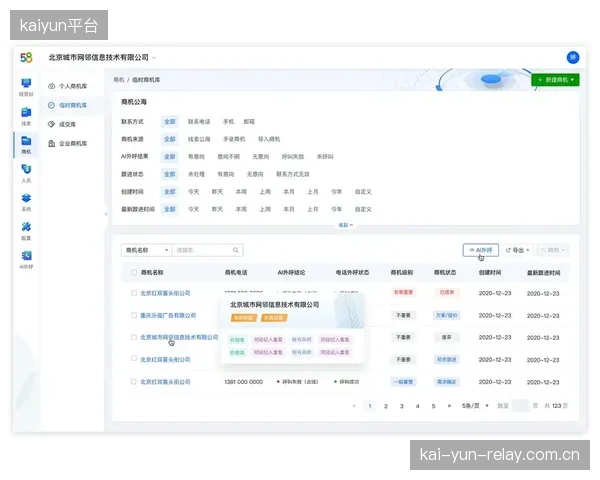Go to previous page arrow in pagination
The width and height of the screenshot is (600, 480).
point(354,406)
